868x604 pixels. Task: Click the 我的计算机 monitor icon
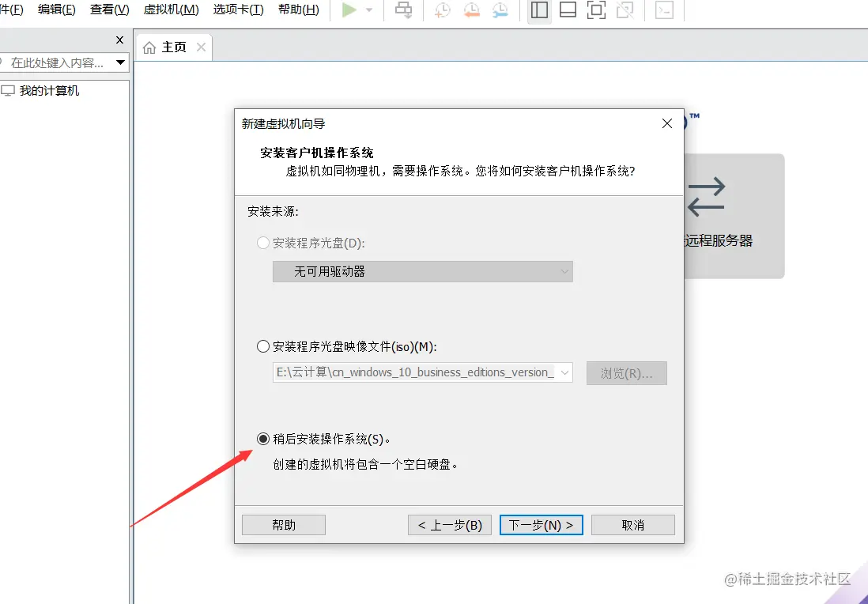click(8, 91)
